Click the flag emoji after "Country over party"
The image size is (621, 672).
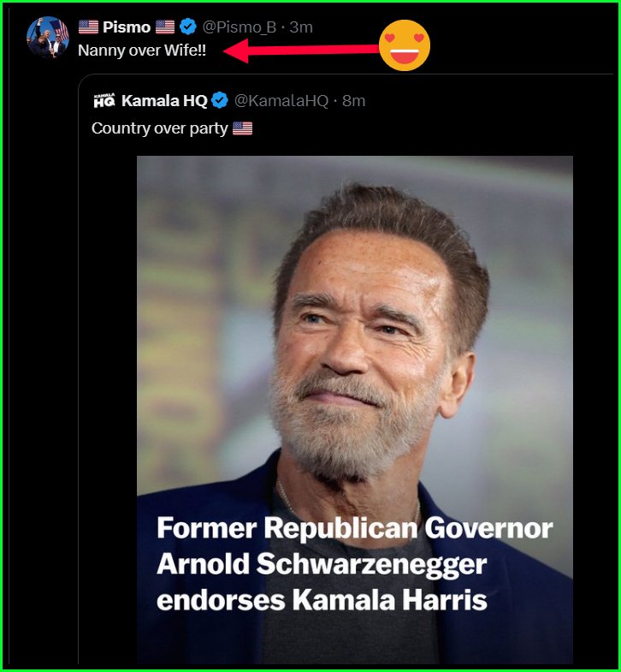243,128
